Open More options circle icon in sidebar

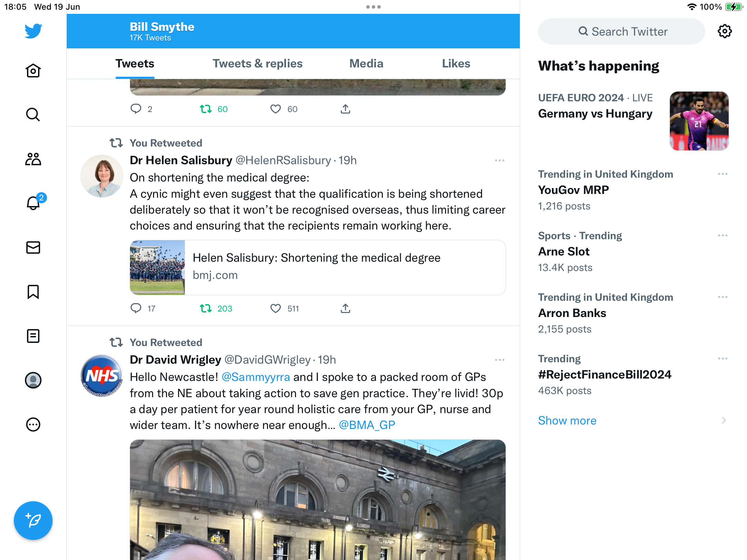click(x=33, y=424)
